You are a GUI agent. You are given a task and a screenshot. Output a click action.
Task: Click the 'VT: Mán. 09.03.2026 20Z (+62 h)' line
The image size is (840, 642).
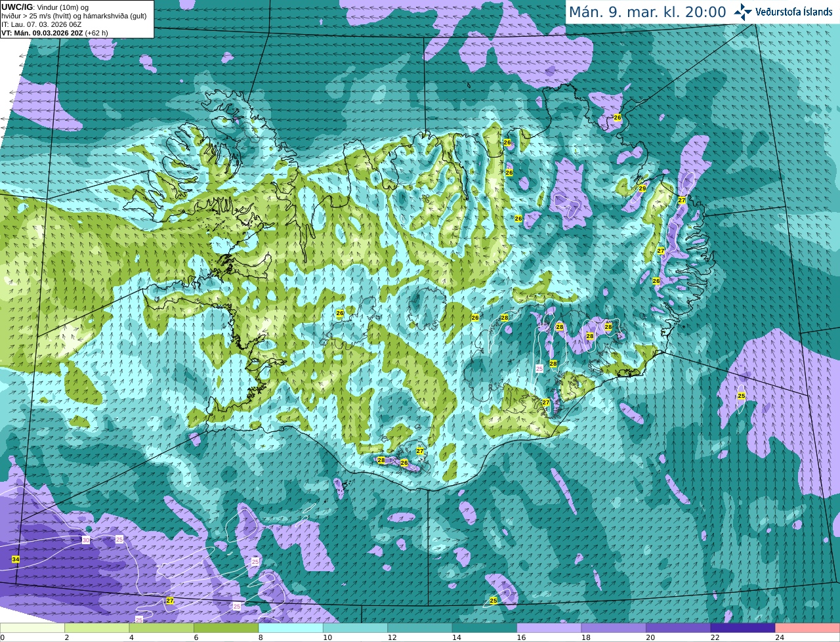pyautogui.click(x=54, y=33)
